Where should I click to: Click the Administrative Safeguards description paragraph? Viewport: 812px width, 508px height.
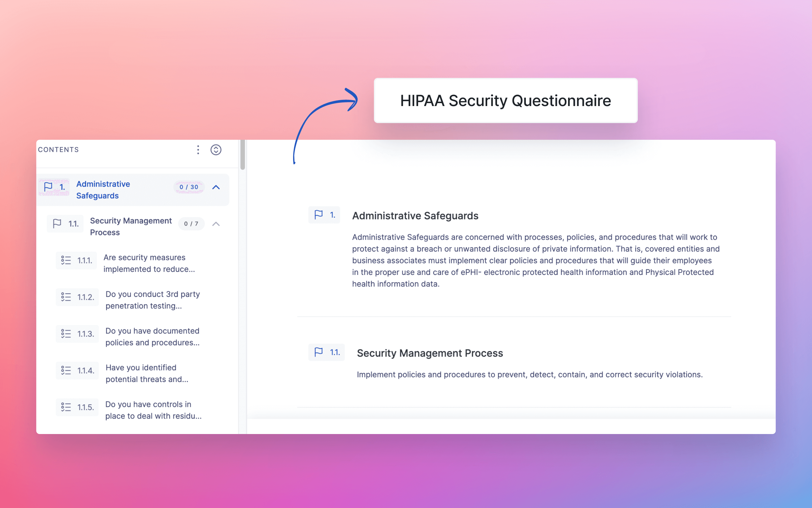(536, 261)
